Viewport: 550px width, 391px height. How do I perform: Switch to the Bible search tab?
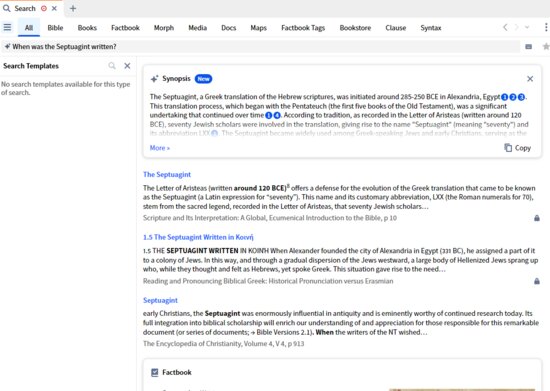click(55, 28)
